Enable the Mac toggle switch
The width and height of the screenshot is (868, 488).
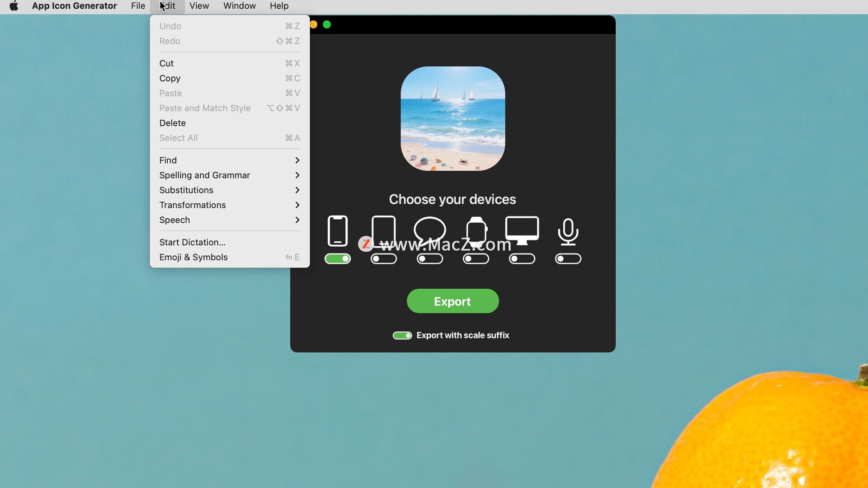[522, 258]
